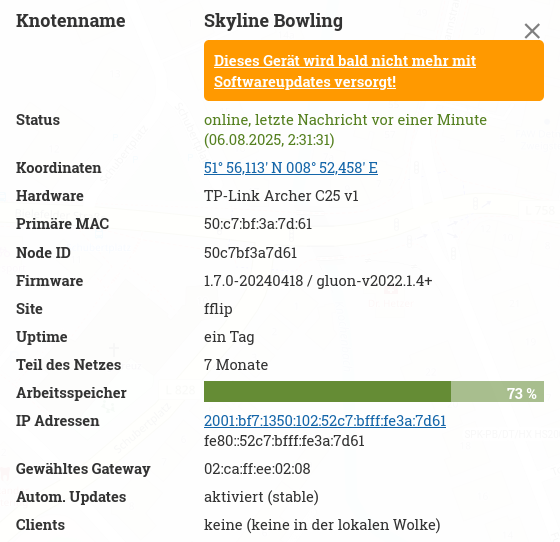Click the orange warning banner
Image resolution: width=560 pixels, height=542 pixels.
pyautogui.click(x=374, y=71)
